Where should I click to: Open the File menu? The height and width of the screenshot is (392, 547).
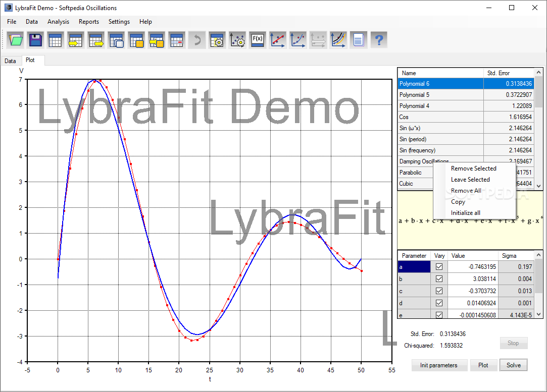[12, 22]
